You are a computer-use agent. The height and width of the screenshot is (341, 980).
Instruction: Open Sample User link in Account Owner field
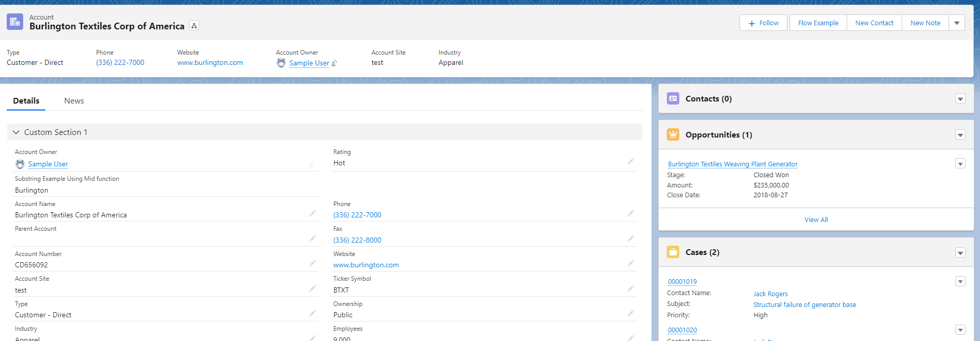coord(48,164)
